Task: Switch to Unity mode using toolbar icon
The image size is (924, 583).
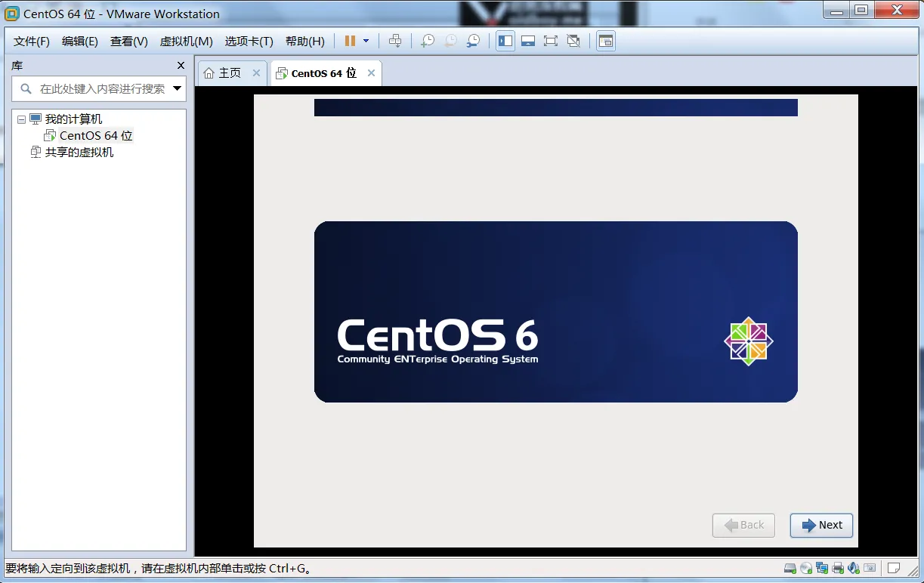Action: [x=573, y=41]
